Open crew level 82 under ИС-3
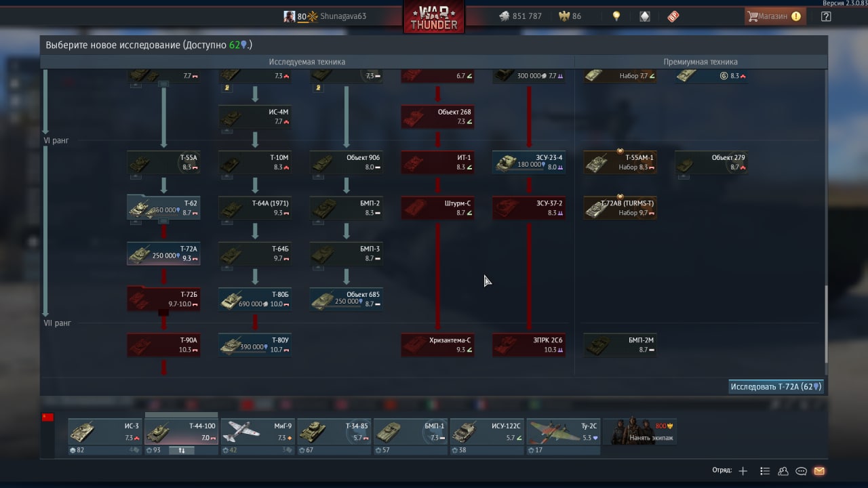The height and width of the screenshot is (488, 868). pos(77,450)
